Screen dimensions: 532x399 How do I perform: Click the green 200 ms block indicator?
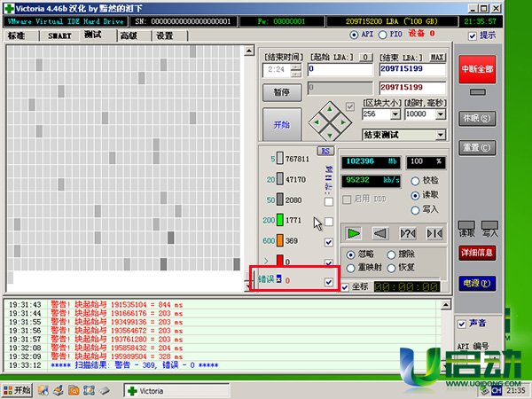pyautogui.click(x=280, y=220)
